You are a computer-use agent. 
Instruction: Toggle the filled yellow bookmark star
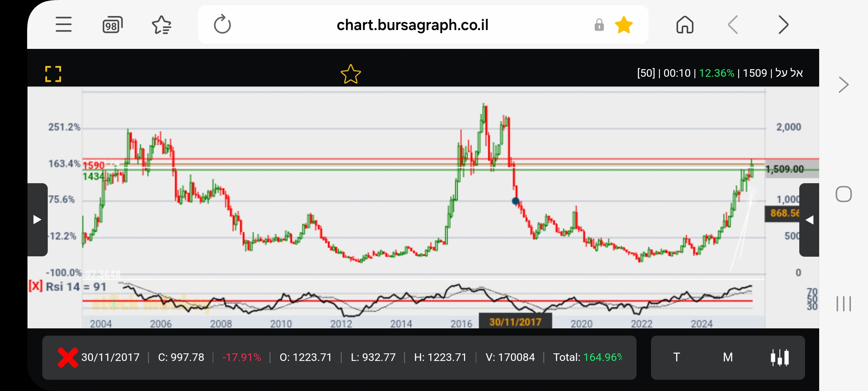[x=624, y=25]
